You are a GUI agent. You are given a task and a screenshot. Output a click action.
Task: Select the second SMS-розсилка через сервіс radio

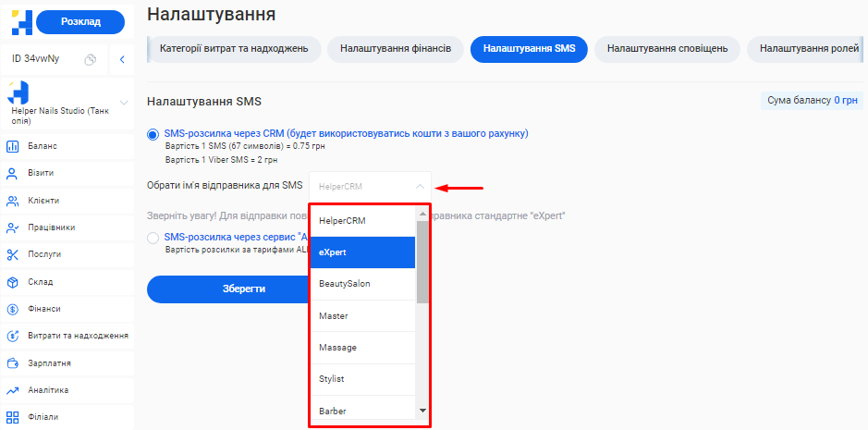tap(153, 238)
